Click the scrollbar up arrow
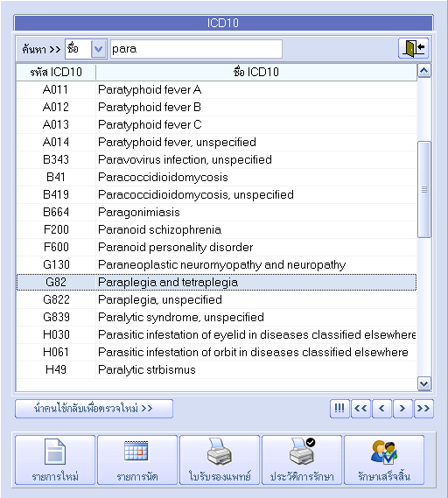Screen dimensions: 448x498 click(424, 71)
